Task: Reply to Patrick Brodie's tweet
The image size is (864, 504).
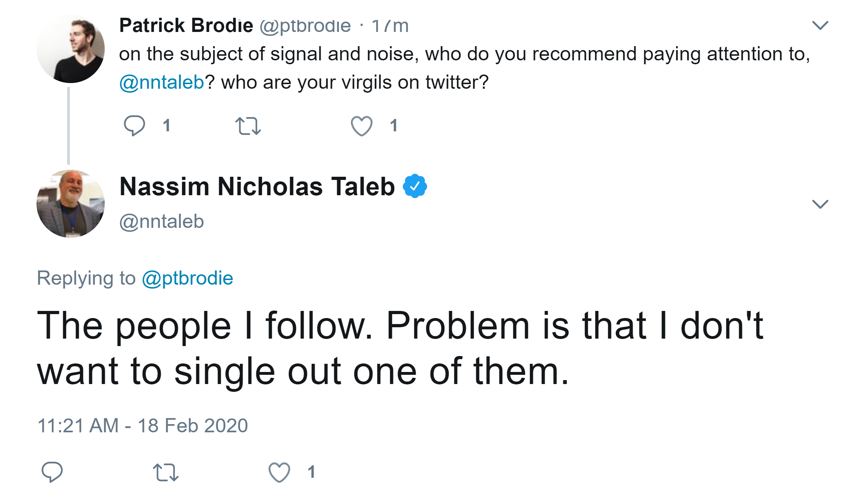Action: point(134,126)
